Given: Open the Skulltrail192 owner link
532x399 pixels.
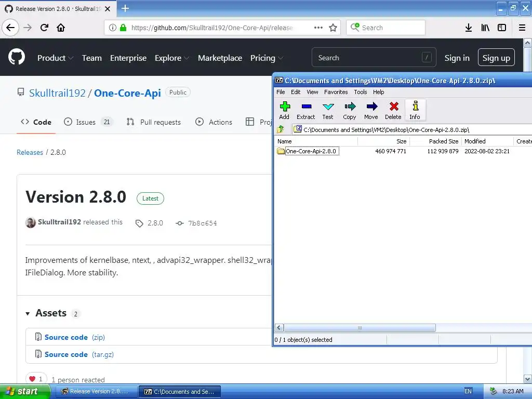Looking at the screenshot, I should 57,93.
